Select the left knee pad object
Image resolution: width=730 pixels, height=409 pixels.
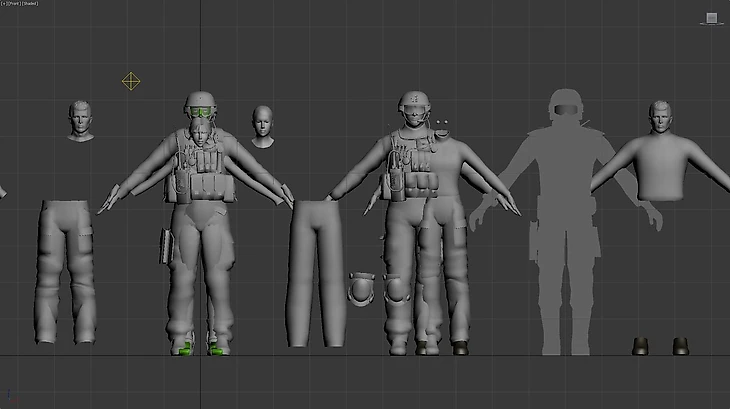click(357, 289)
